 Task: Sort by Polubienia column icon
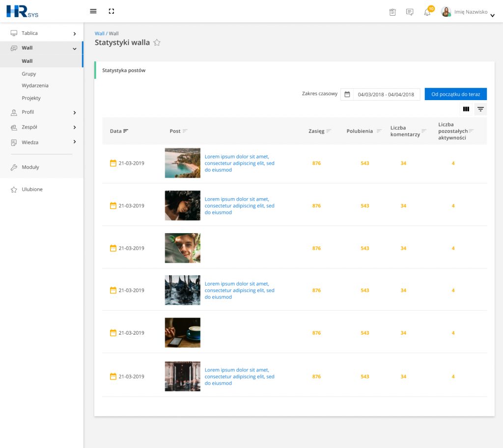pyautogui.click(x=379, y=131)
